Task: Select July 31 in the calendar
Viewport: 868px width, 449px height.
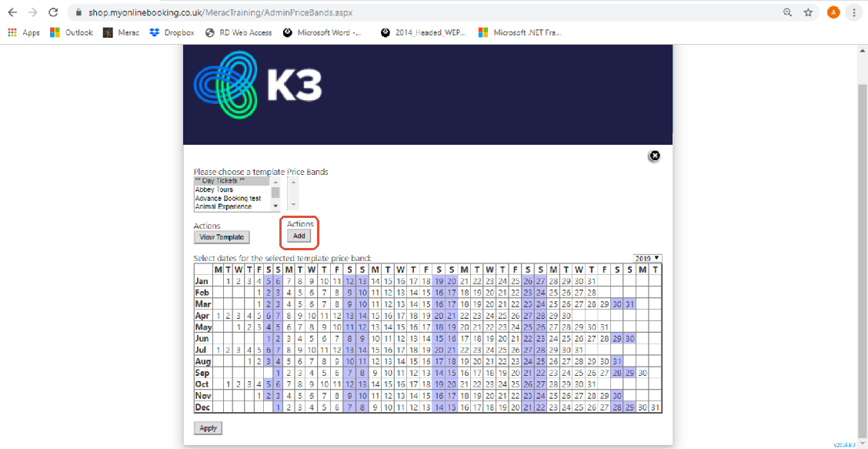Action: (x=579, y=350)
